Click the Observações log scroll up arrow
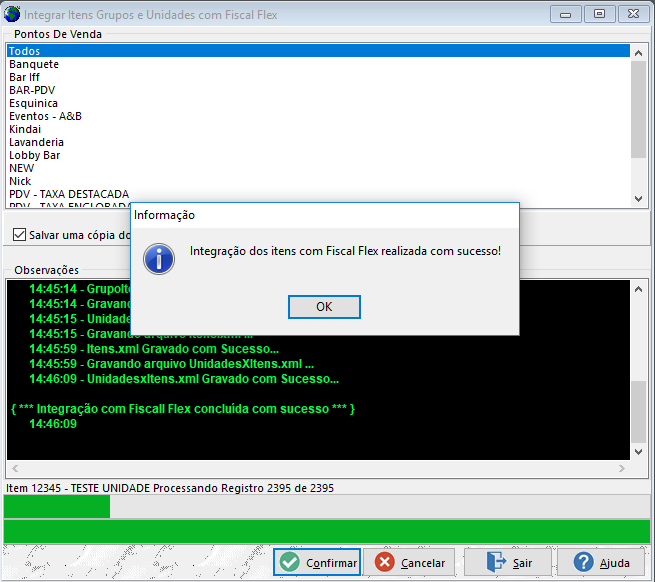Screen dimensions: 655x582 coord(638,289)
